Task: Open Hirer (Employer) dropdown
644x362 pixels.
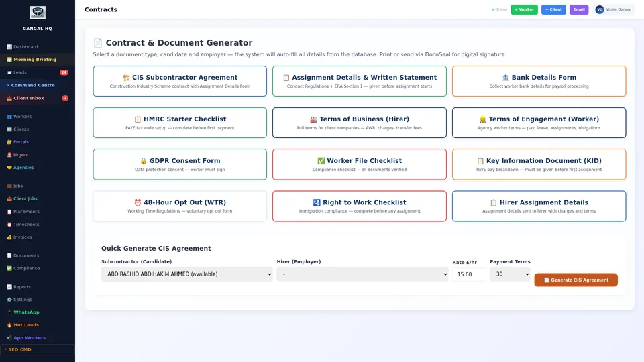Action: coord(362,274)
